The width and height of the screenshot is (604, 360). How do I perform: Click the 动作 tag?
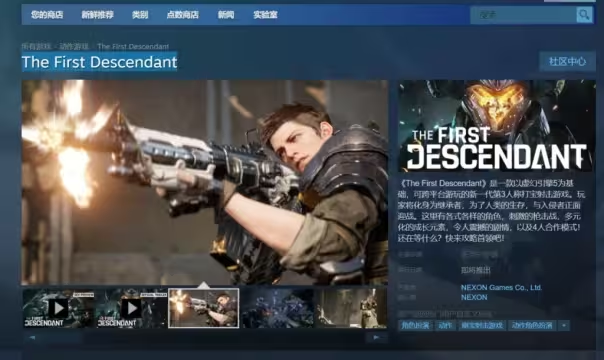click(x=445, y=325)
